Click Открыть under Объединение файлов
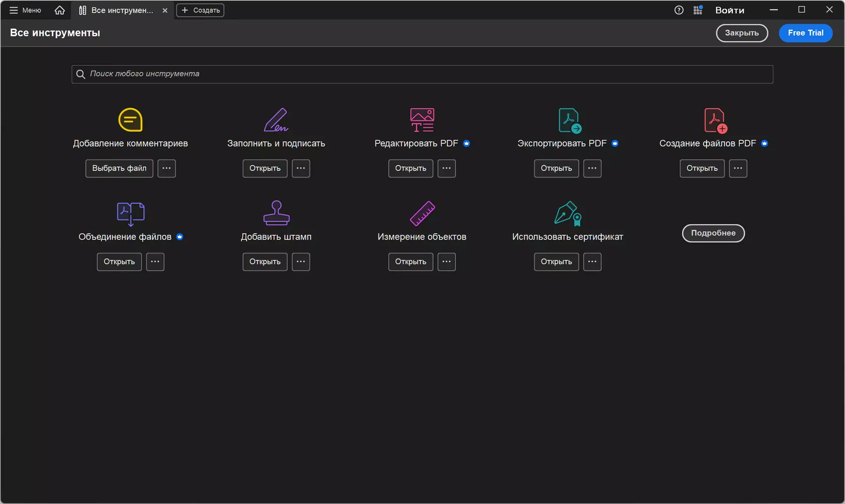The height and width of the screenshot is (504, 845). pyautogui.click(x=119, y=261)
